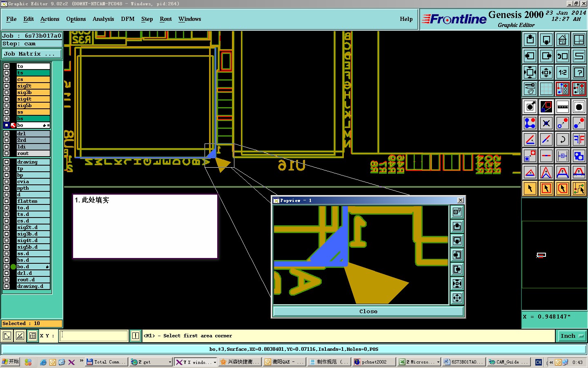Toggle display box for drl layer
The height and width of the screenshot is (368, 588).
coord(7,134)
